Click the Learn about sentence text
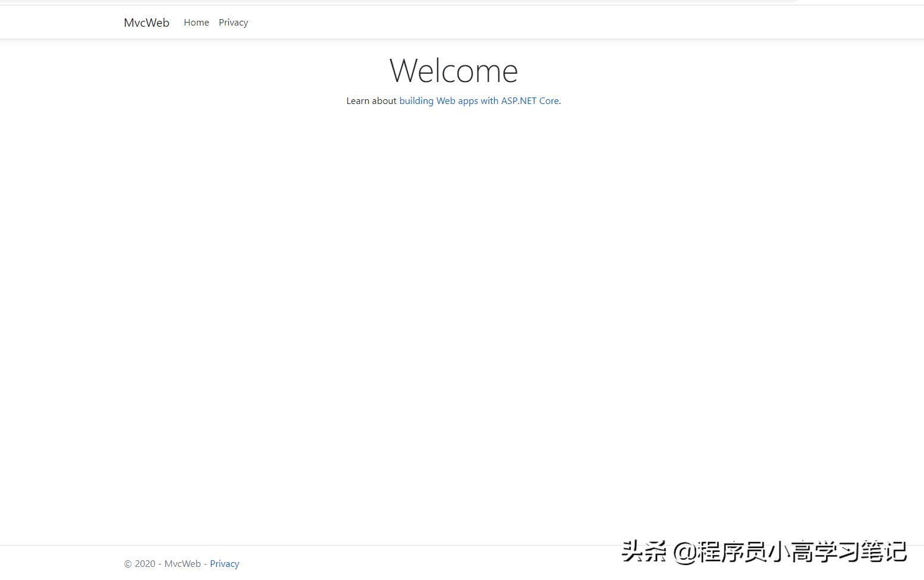924x580 pixels. pos(372,100)
